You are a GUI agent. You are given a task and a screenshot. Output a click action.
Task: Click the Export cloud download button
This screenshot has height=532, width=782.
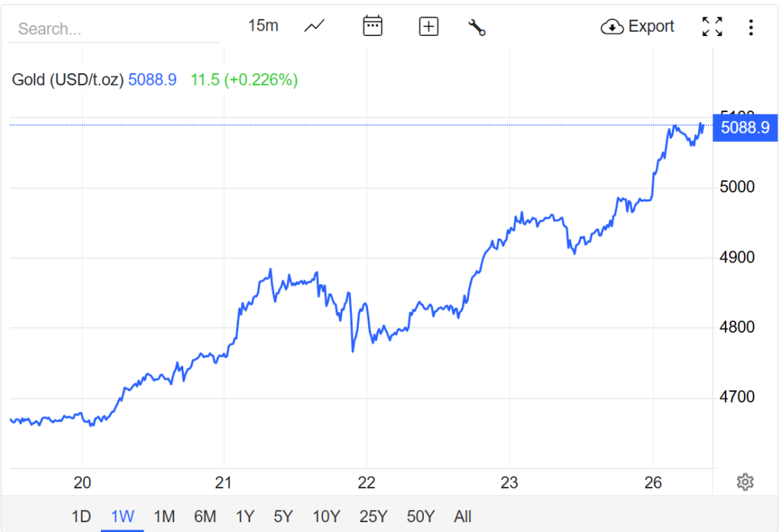coord(638,27)
